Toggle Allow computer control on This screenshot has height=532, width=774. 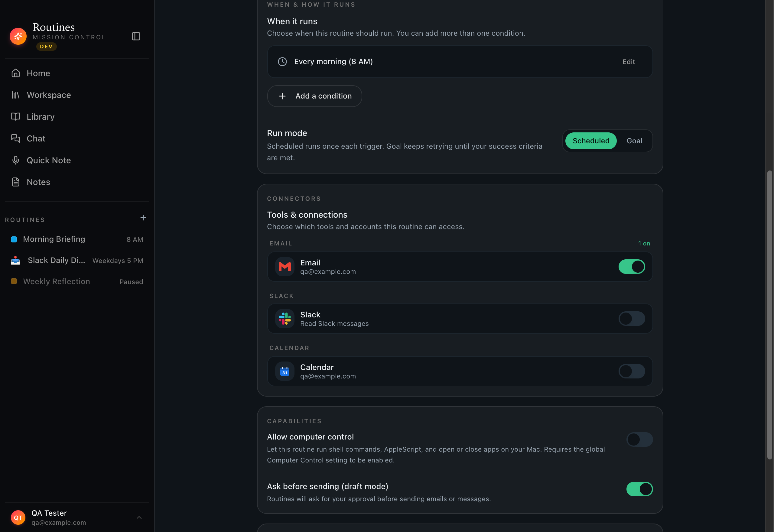tap(639, 439)
